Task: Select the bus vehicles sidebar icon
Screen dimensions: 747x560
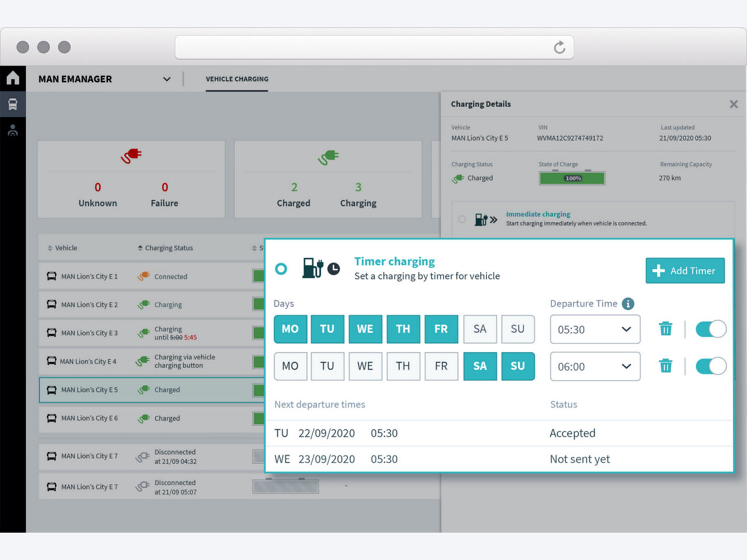Action: click(x=13, y=104)
